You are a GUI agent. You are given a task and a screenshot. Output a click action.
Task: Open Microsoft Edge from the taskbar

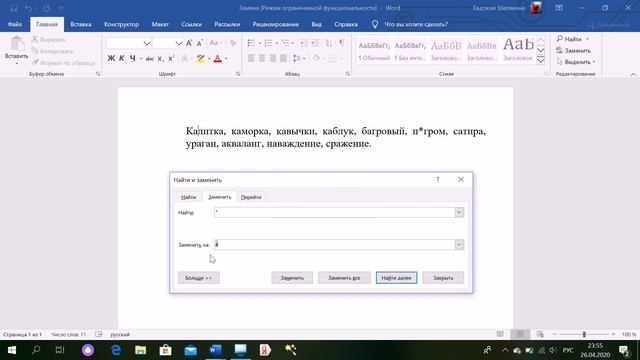point(116,350)
